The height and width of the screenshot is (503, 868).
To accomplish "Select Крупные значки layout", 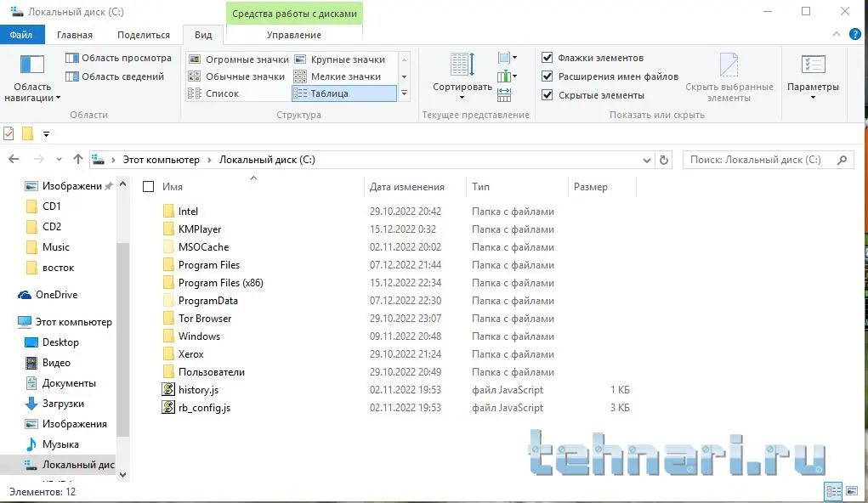I will pyautogui.click(x=340, y=59).
